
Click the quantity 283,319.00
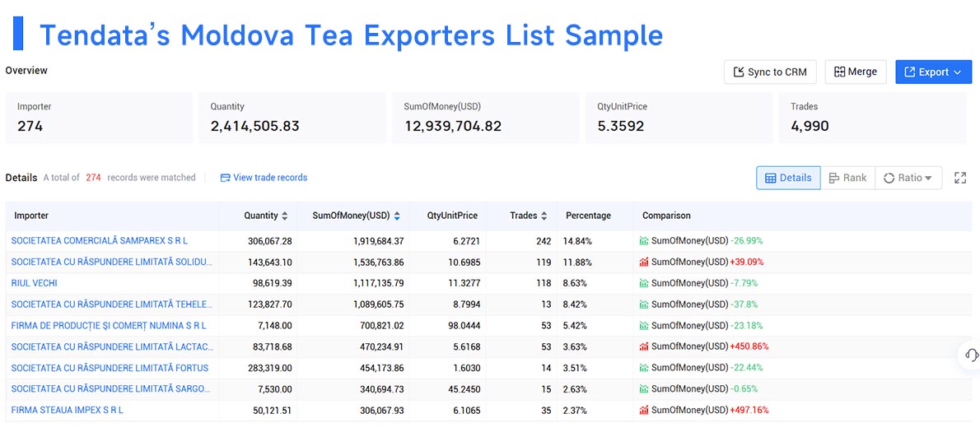coord(269,369)
